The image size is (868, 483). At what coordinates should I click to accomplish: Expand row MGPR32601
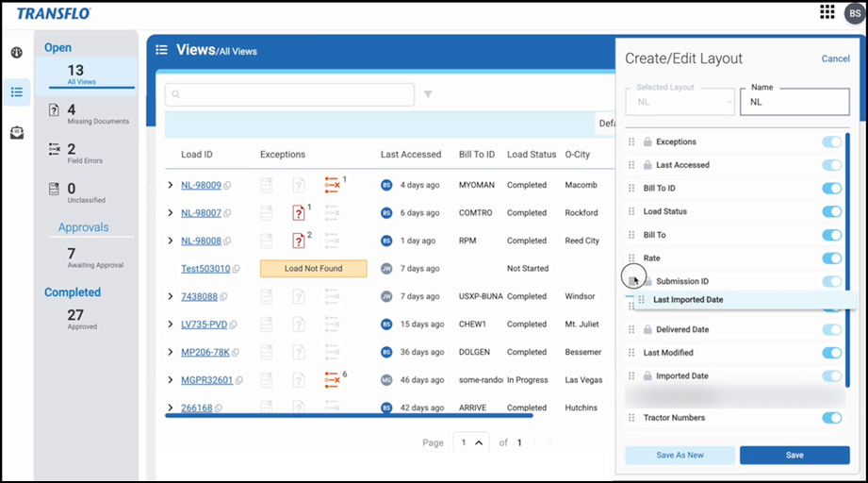(171, 380)
